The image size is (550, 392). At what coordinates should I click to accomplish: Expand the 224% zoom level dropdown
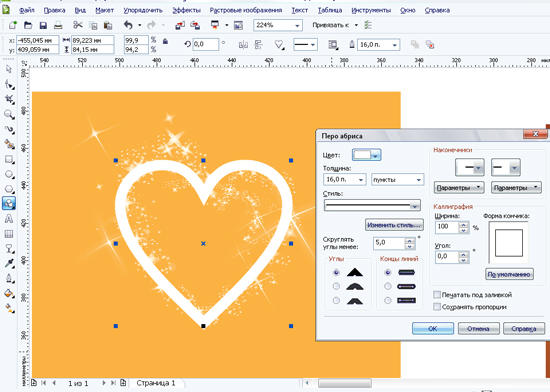pyautogui.click(x=297, y=25)
